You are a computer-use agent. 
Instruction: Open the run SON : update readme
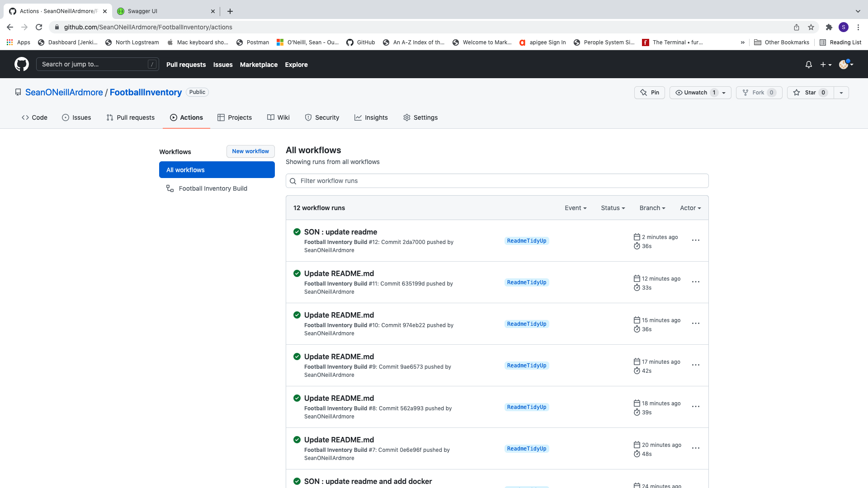(340, 232)
